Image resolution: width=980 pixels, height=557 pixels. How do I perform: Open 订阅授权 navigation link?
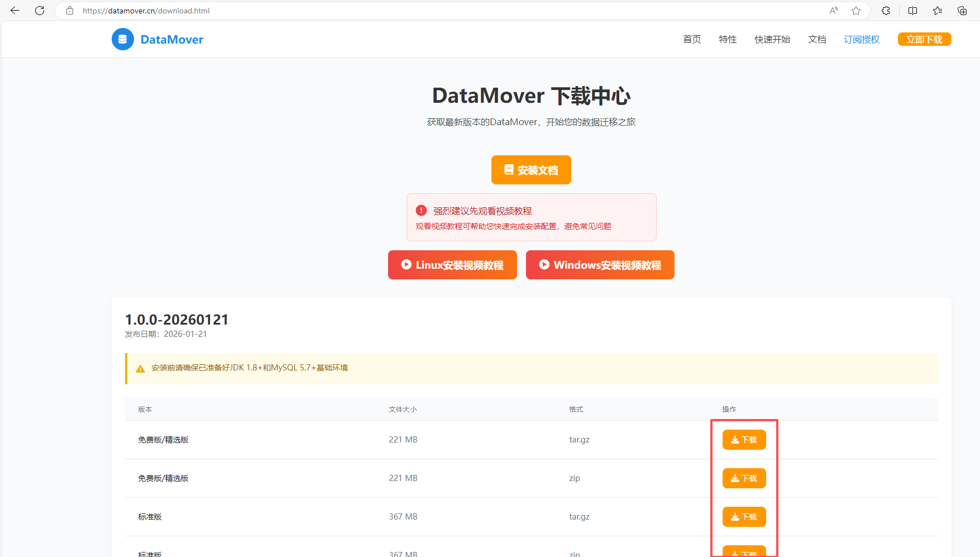862,39
